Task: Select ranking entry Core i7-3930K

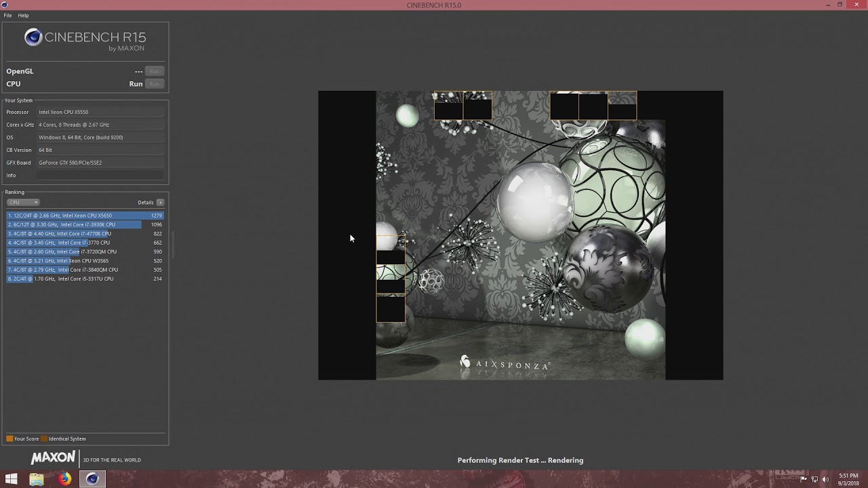Action: click(x=85, y=224)
